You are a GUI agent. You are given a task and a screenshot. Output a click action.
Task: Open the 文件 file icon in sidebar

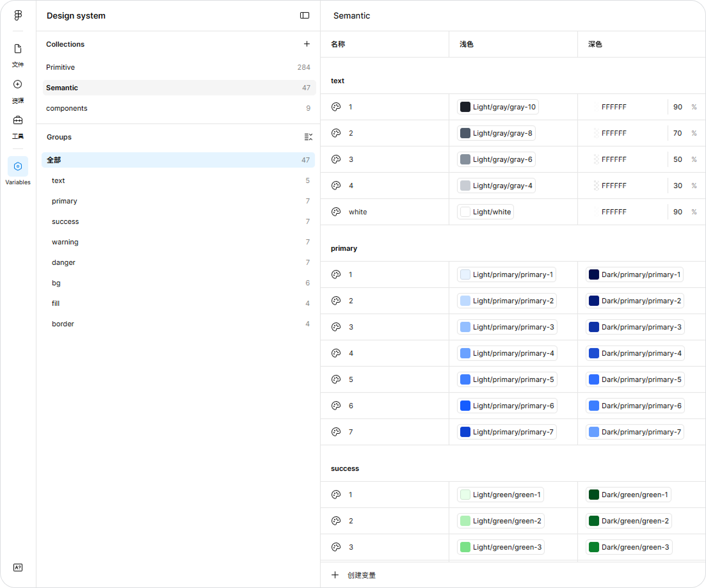[x=18, y=49]
